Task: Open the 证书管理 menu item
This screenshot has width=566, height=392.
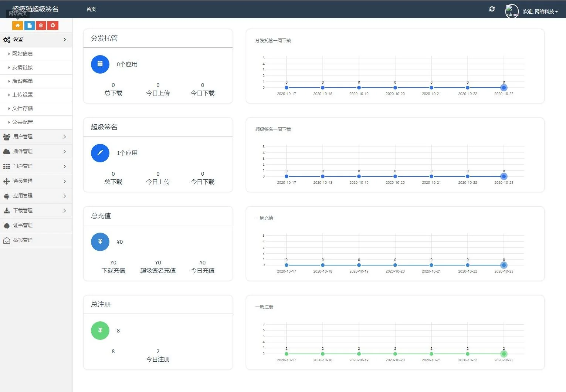Action: tap(23, 226)
